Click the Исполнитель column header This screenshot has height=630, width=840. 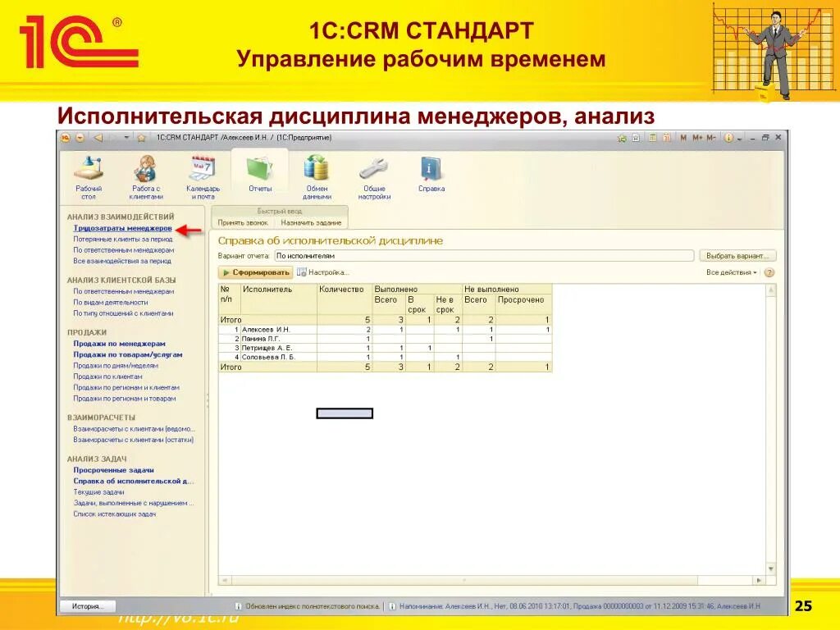pyautogui.click(x=279, y=299)
